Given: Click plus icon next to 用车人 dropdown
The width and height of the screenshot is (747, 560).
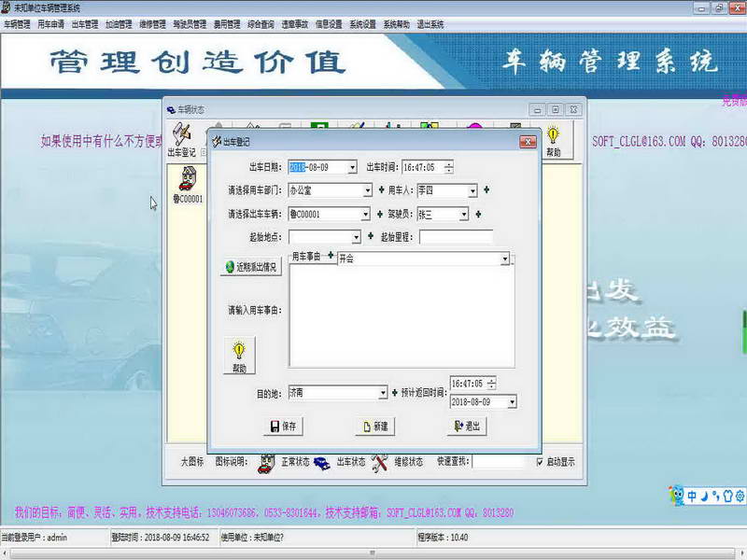Looking at the screenshot, I should (486, 190).
